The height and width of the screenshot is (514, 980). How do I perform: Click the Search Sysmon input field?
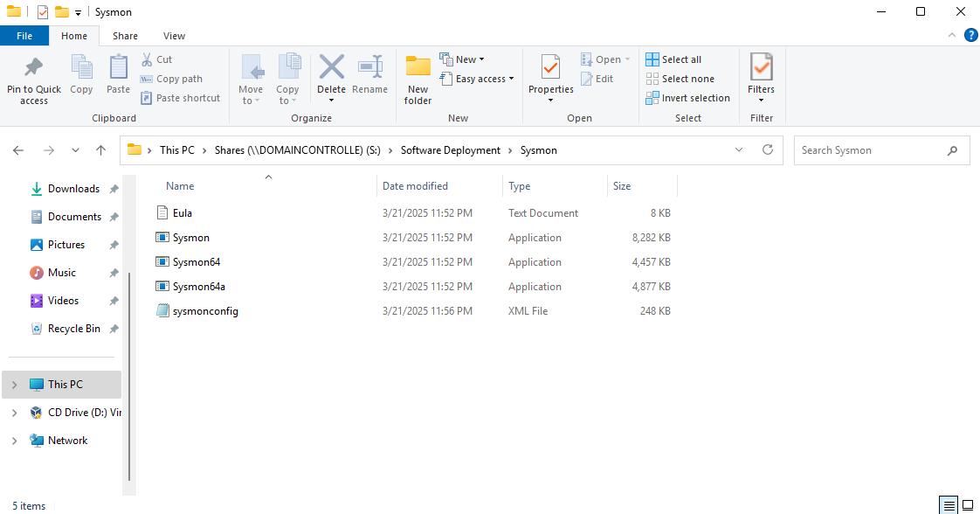(x=869, y=150)
